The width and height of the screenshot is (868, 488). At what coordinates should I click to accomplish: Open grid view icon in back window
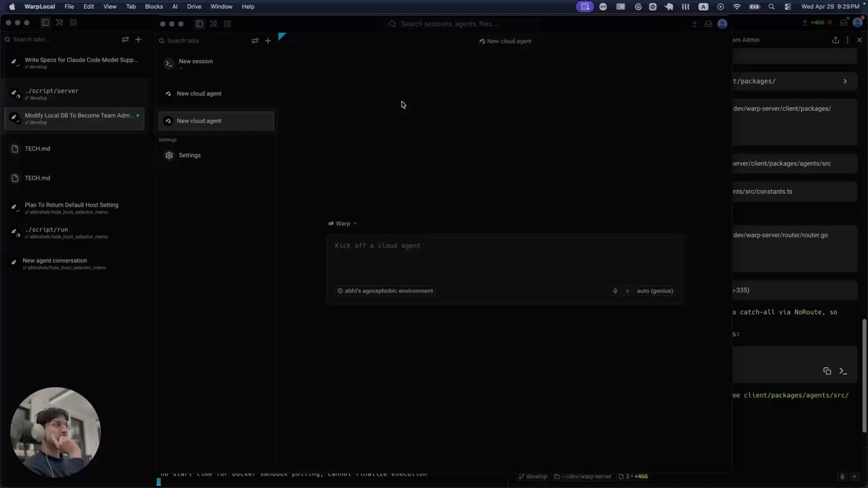point(73,22)
